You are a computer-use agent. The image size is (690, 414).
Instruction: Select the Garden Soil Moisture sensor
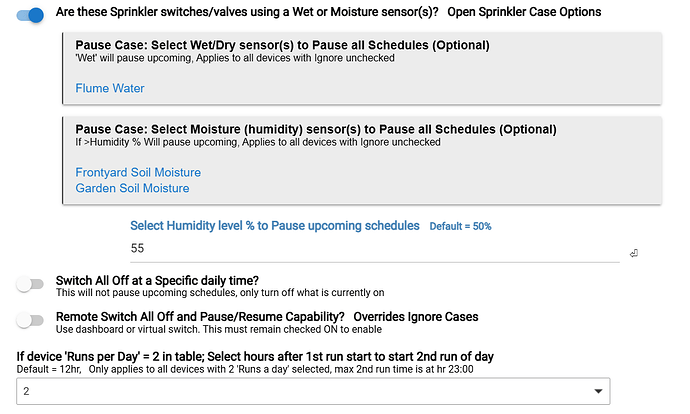point(132,188)
